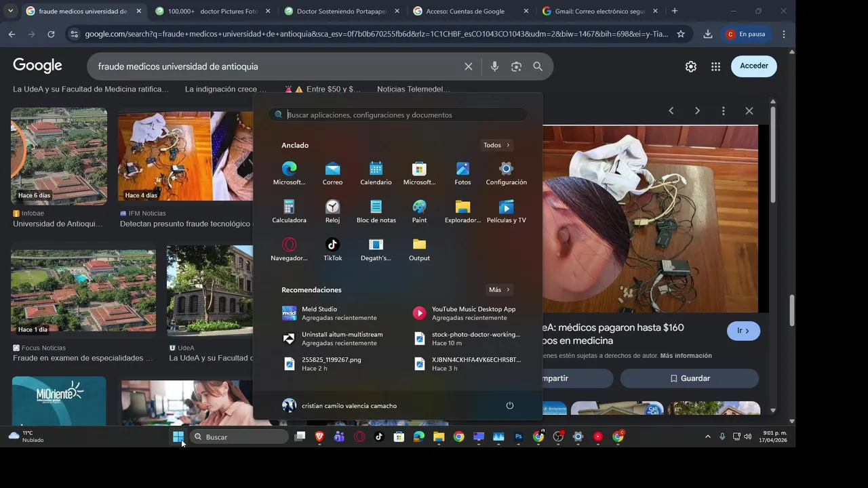
Task: Open the Fotos app
Action: [462, 173]
